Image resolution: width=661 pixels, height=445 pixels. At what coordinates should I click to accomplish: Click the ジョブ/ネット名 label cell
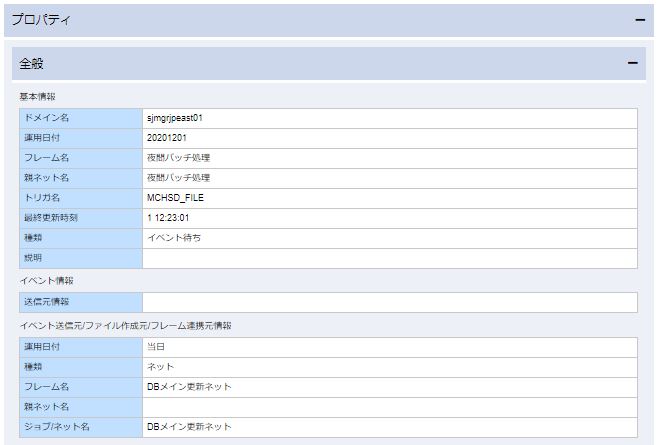coord(81,428)
